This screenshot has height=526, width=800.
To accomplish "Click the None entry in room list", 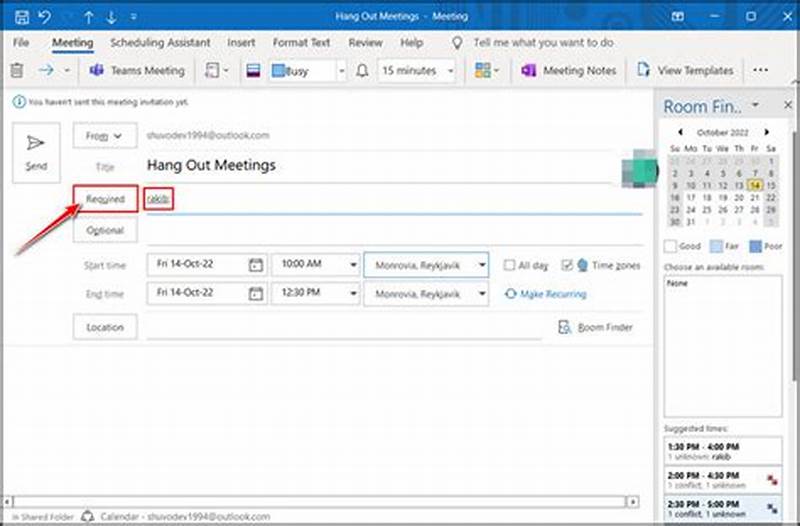I will 678,283.
